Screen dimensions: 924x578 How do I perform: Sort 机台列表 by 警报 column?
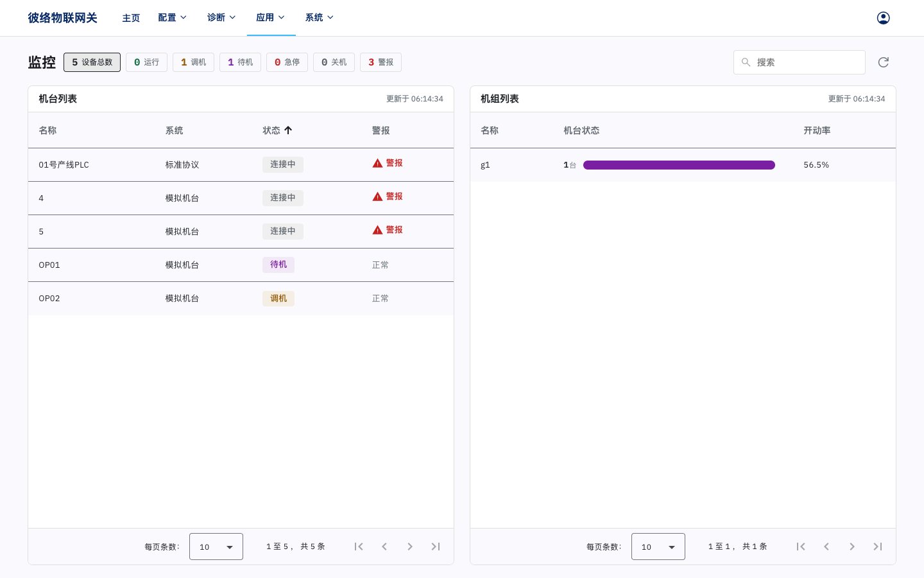[381, 130]
